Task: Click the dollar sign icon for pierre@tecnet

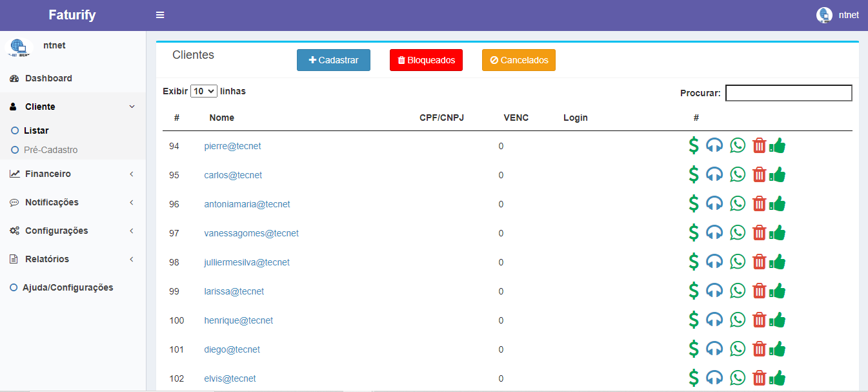Action: (694, 145)
